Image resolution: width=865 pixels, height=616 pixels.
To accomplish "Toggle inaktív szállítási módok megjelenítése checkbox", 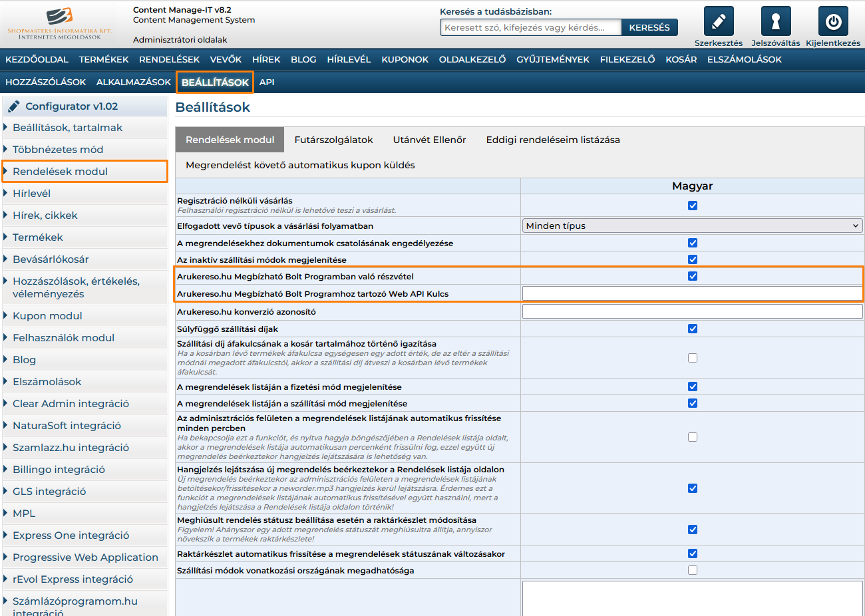I will click(x=693, y=259).
